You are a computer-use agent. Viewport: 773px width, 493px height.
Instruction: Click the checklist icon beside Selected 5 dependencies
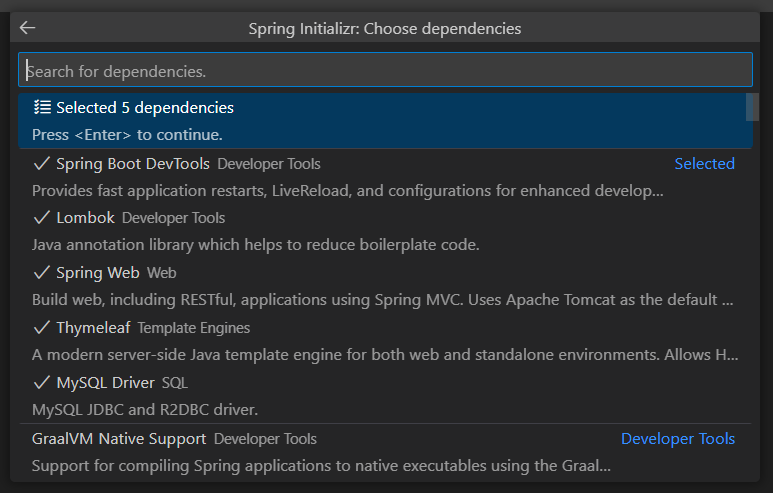click(42, 107)
